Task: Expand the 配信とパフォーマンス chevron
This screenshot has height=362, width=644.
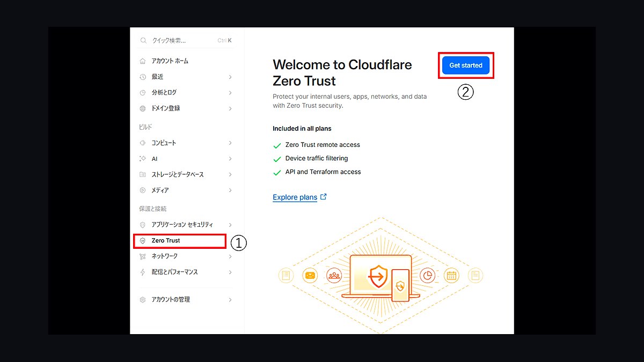Action: [x=230, y=272]
